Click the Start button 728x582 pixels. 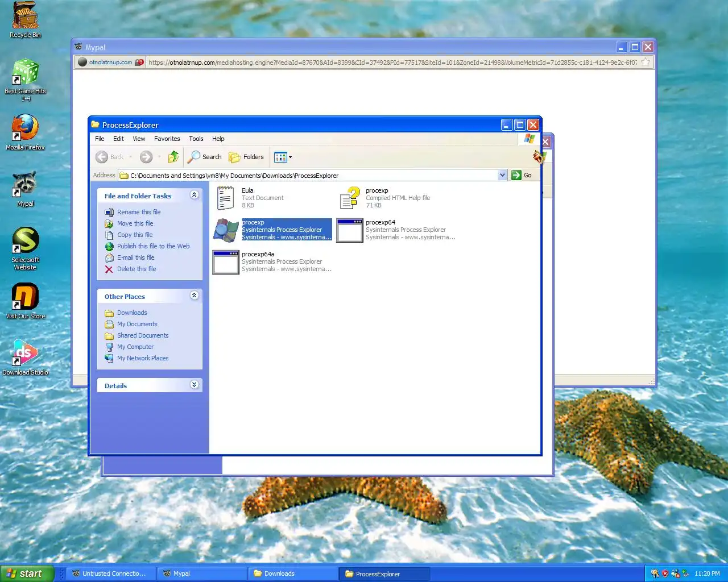tap(27, 573)
